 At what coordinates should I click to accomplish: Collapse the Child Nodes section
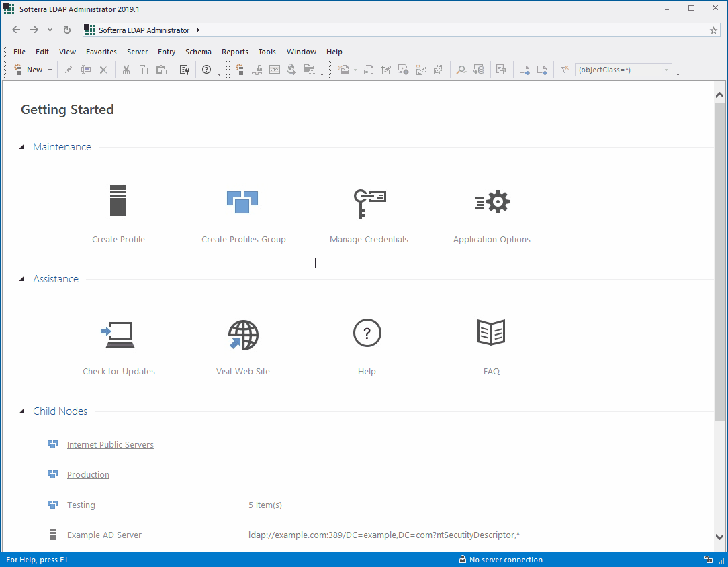tap(21, 411)
